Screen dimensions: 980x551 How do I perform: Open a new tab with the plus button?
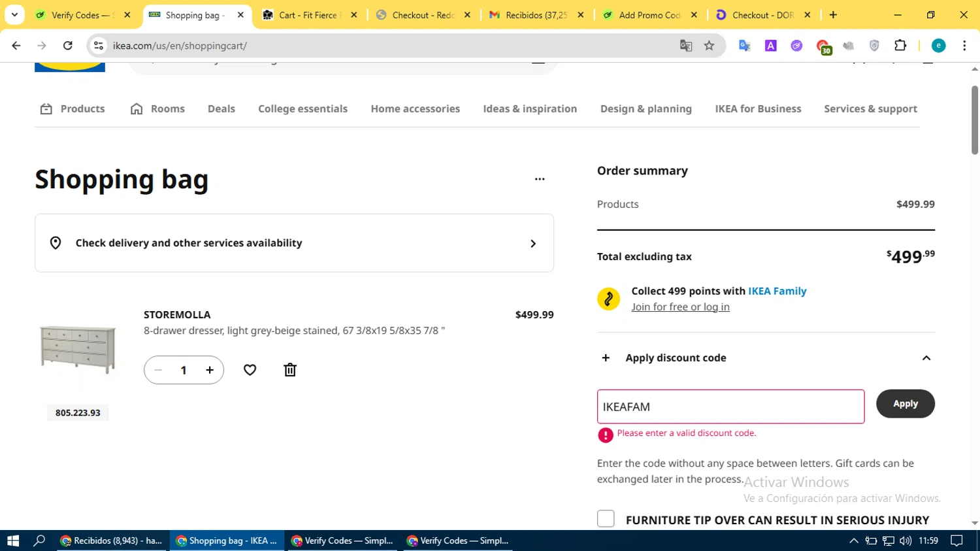pos(833,14)
